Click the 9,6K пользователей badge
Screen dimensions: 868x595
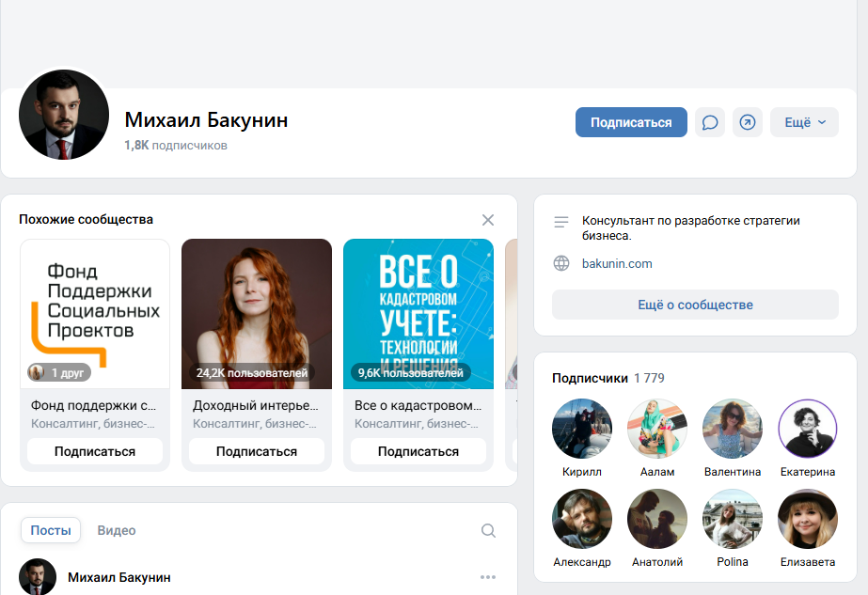point(410,372)
